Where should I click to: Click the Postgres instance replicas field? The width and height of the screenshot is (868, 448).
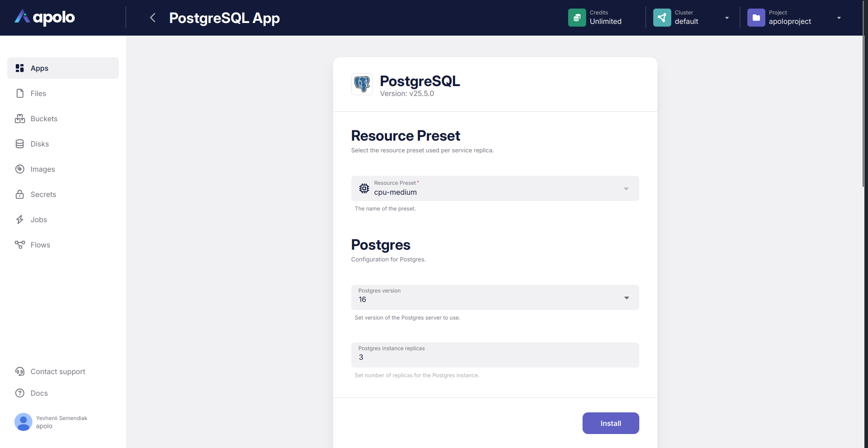tap(495, 357)
